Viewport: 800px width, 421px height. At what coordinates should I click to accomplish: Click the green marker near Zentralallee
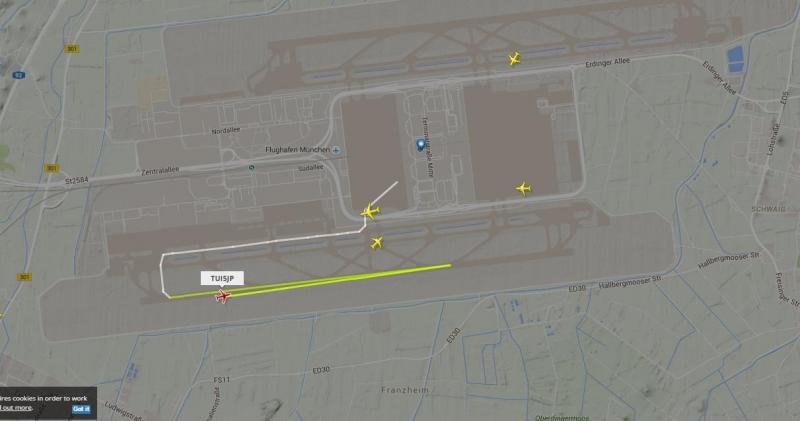(252, 167)
